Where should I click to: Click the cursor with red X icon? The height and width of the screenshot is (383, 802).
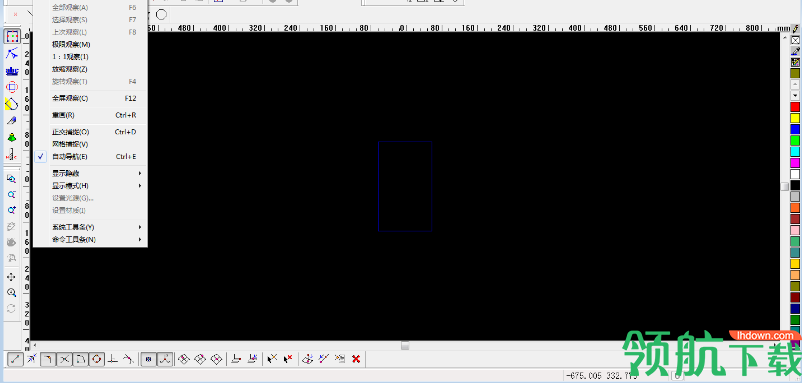point(288,359)
